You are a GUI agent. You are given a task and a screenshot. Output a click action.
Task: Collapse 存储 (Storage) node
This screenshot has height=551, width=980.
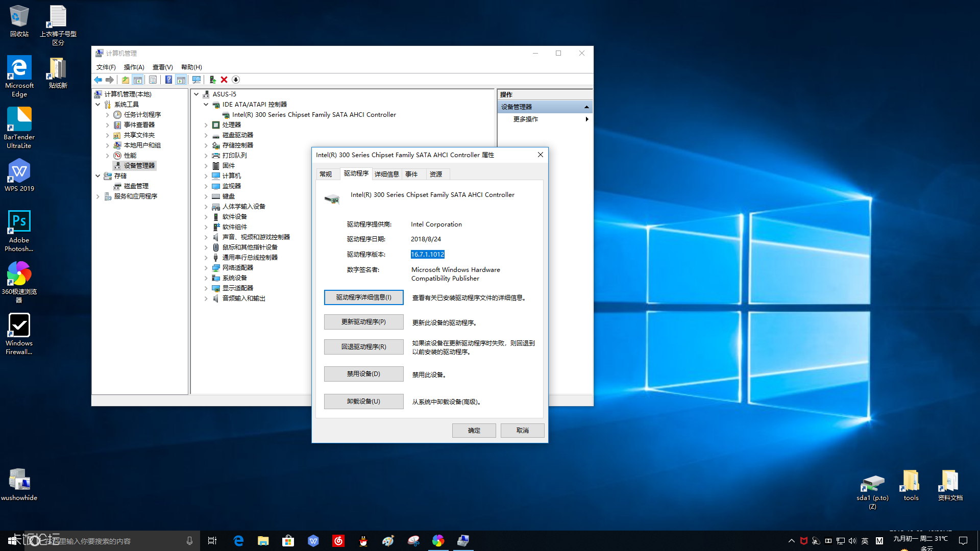click(97, 176)
